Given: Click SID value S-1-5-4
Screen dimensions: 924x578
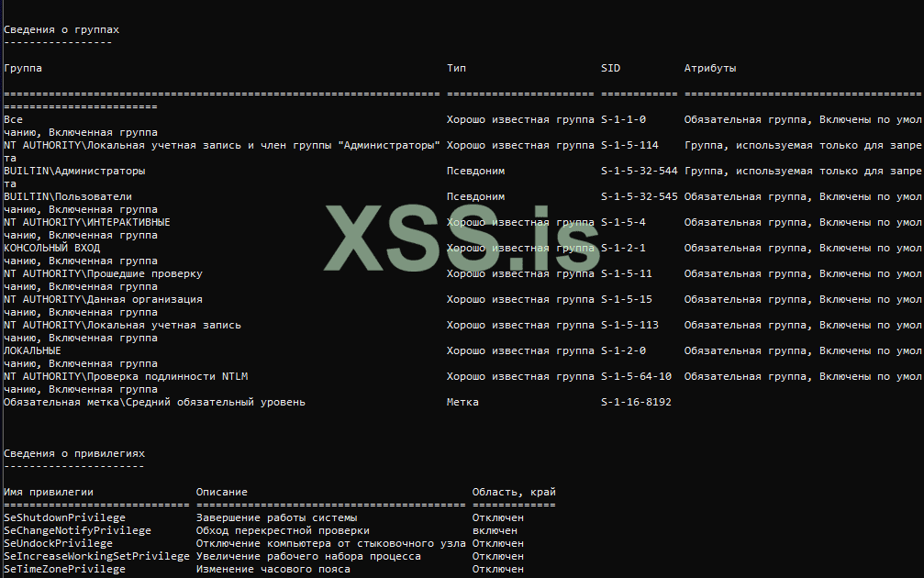Looking at the screenshot, I should (x=623, y=222).
